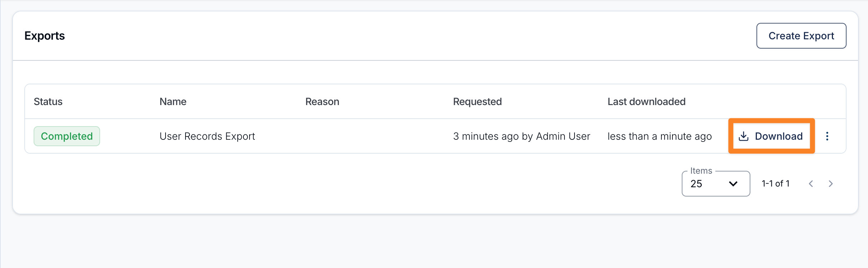Open the Items per page dropdown
The height and width of the screenshot is (268, 868).
(x=716, y=184)
